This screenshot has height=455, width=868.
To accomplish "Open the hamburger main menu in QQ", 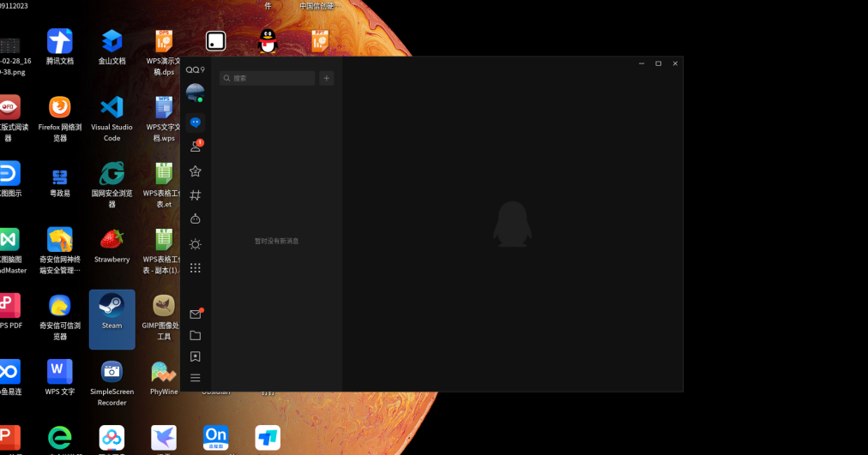I will [x=196, y=378].
